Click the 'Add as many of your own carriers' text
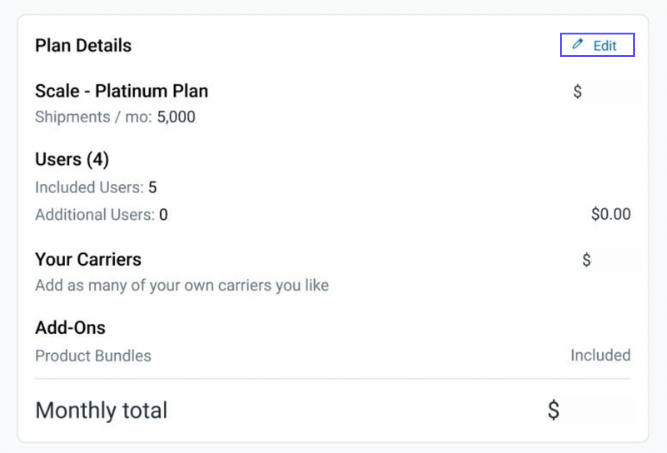The width and height of the screenshot is (667, 453). (182, 286)
